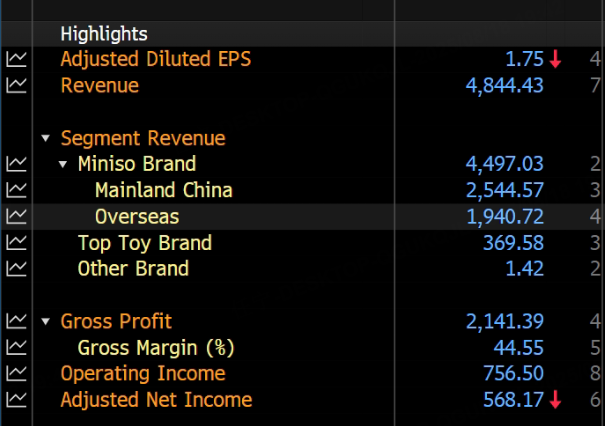Image resolution: width=605 pixels, height=426 pixels.
Task: Select the Miniso Brand label
Action: [x=137, y=164]
